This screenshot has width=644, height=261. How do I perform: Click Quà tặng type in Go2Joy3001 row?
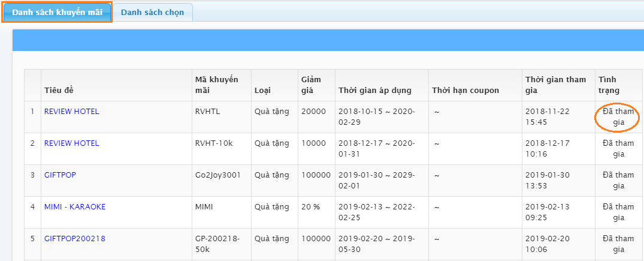272,175
